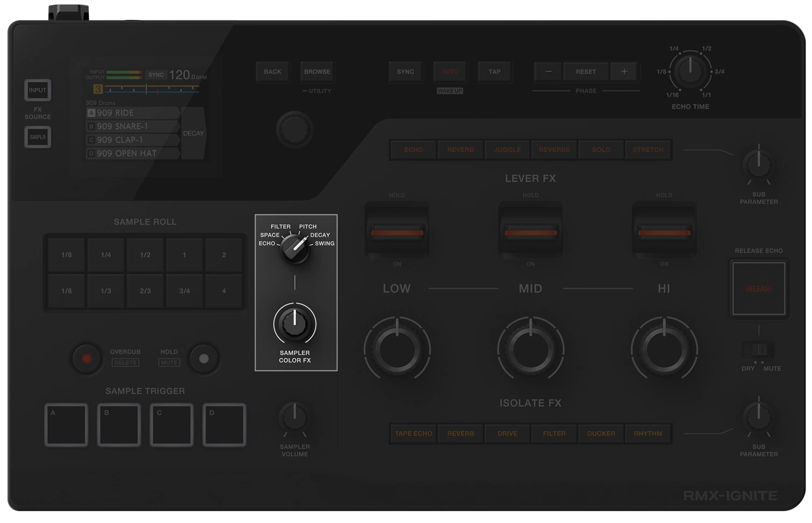This screenshot has width=812, height=523.
Task: Select SMPLR as FX source
Action: pos(38,137)
